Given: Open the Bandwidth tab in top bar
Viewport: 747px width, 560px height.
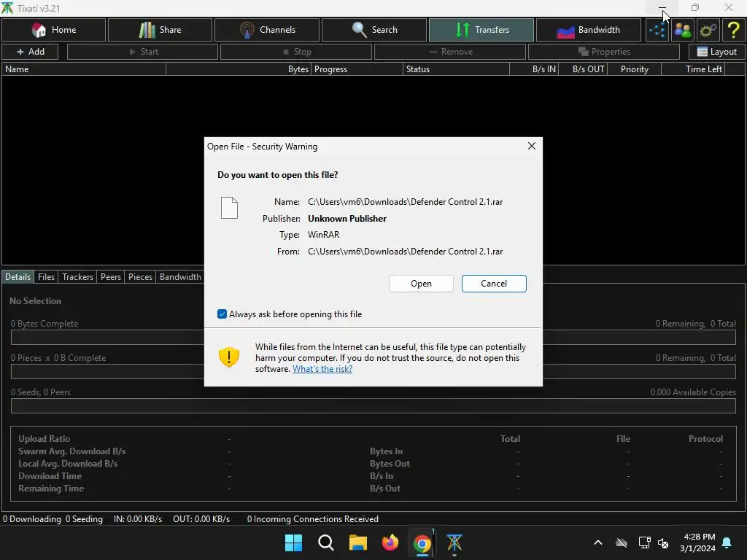Looking at the screenshot, I should [x=589, y=29].
